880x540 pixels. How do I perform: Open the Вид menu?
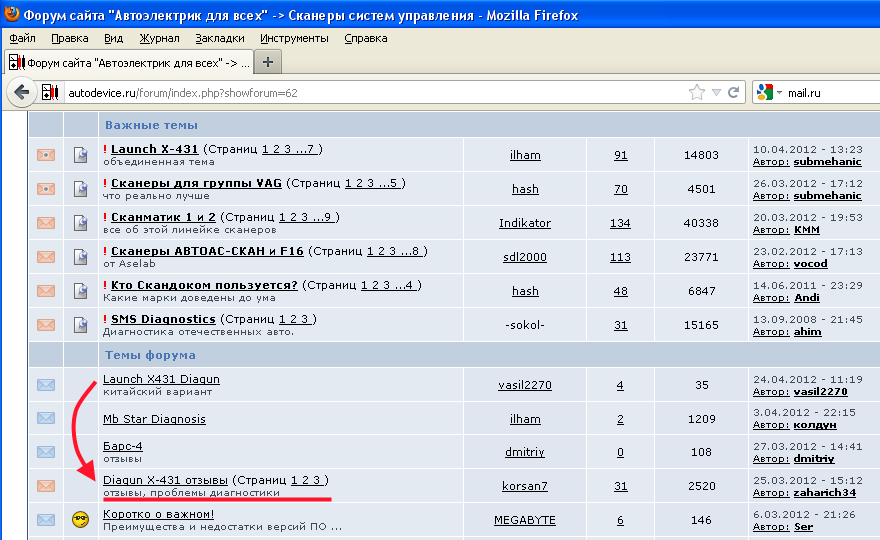tap(113, 38)
